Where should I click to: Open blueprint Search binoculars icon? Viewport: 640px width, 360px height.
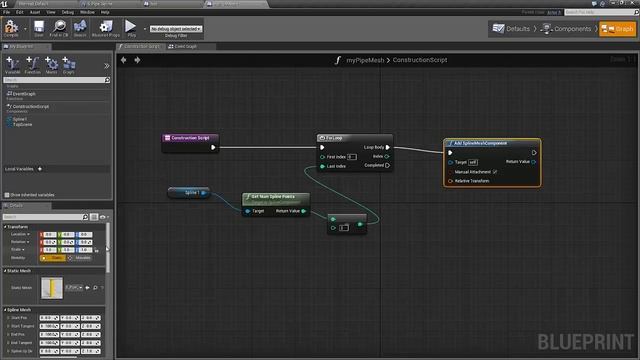pyautogui.click(x=80, y=28)
